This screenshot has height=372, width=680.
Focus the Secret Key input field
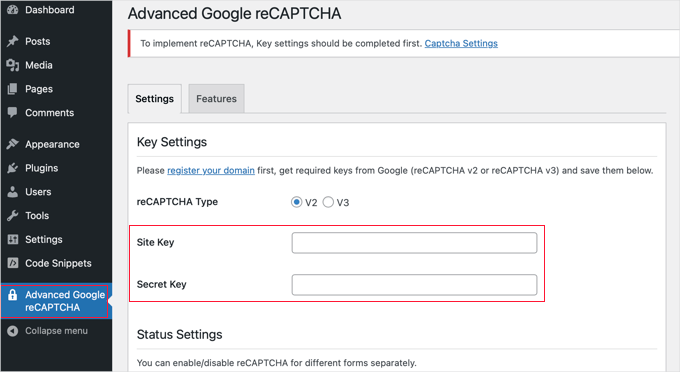point(414,285)
